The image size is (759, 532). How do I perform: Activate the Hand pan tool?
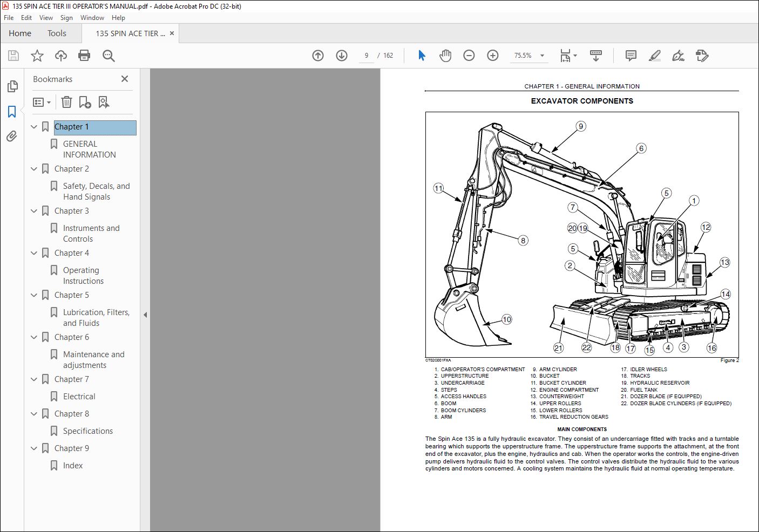coord(445,56)
